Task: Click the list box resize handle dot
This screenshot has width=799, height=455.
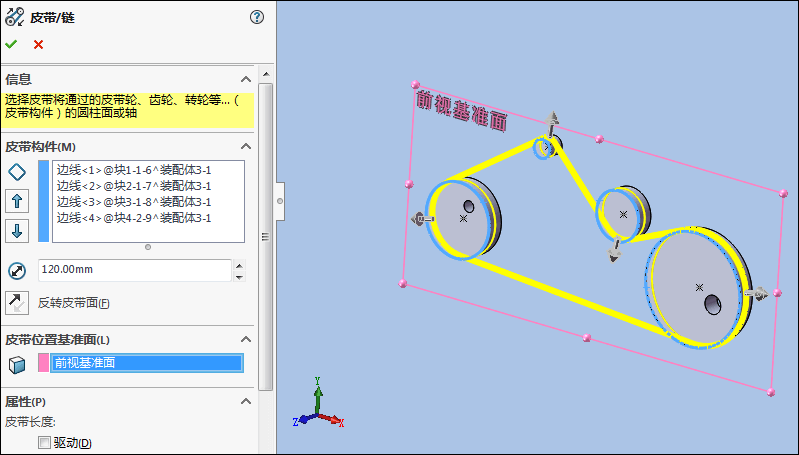Action: point(148,247)
